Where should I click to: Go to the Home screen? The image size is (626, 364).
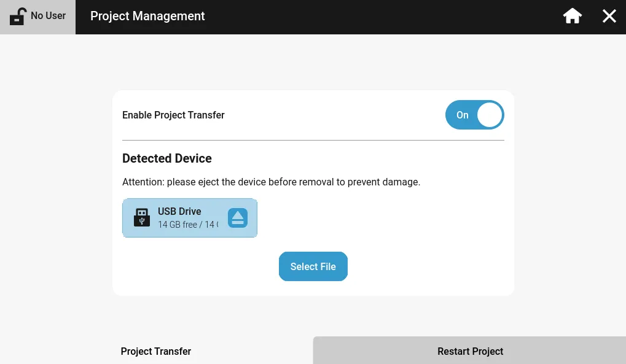tap(573, 17)
